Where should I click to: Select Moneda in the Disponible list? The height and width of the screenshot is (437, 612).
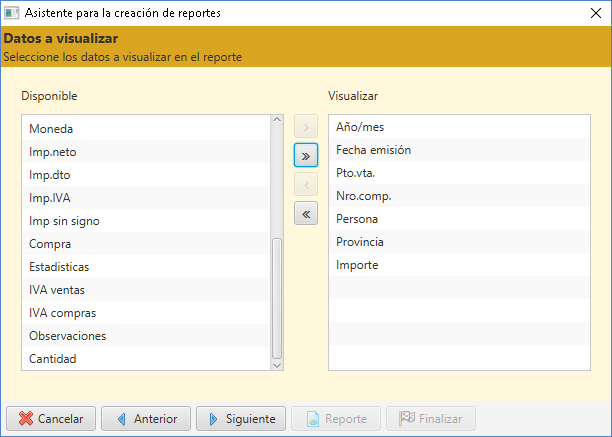(x=146, y=129)
